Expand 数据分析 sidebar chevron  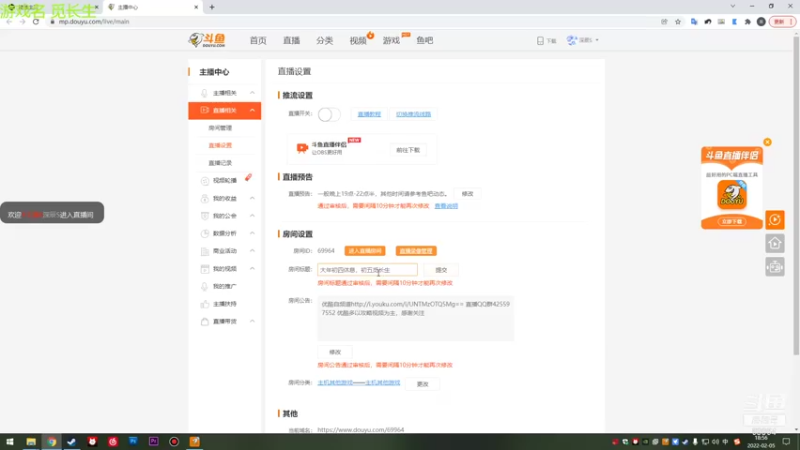click(x=252, y=233)
